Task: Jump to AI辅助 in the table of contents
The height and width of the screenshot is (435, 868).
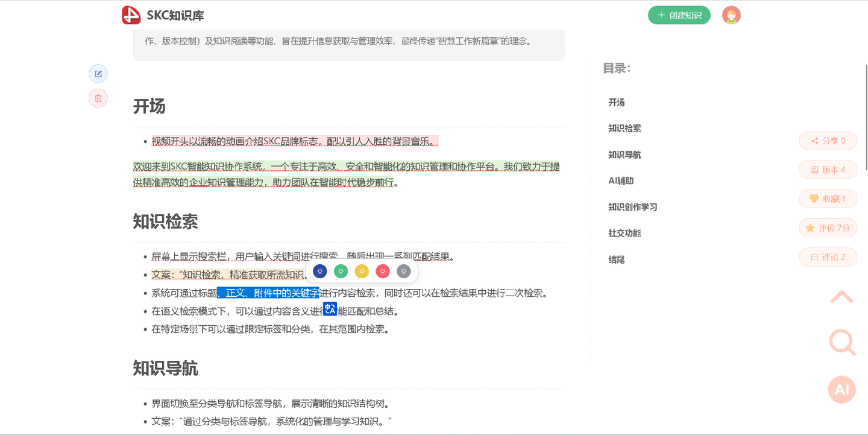Action: pyautogui.click(x=621, y=180)
